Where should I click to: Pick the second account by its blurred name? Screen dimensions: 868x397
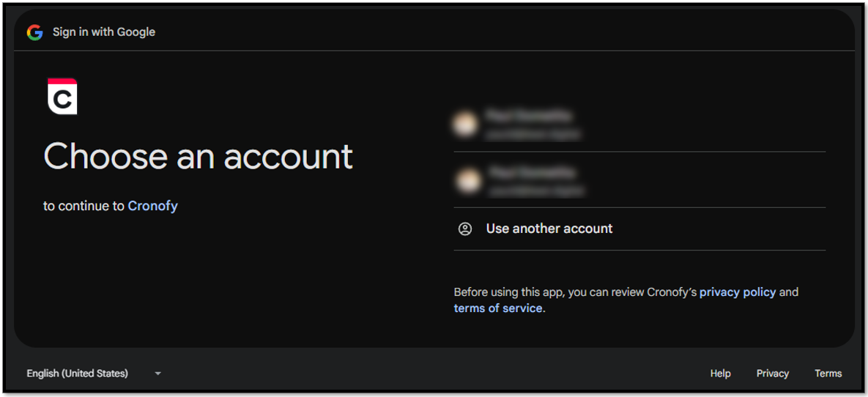click(532, 173)
